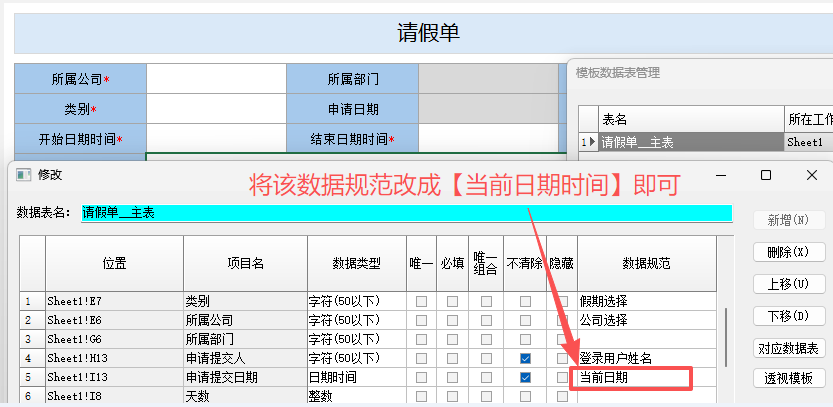The width and height of the screenshot is (833, 407).
Task: Click the gray cell next to 所属部门
Action: pyautogui.click(x=488, y=79)
